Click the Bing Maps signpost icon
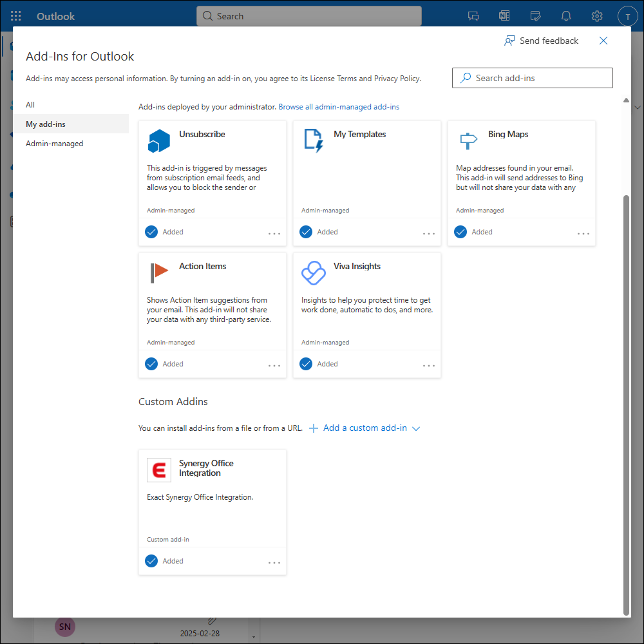 [468, 140]
